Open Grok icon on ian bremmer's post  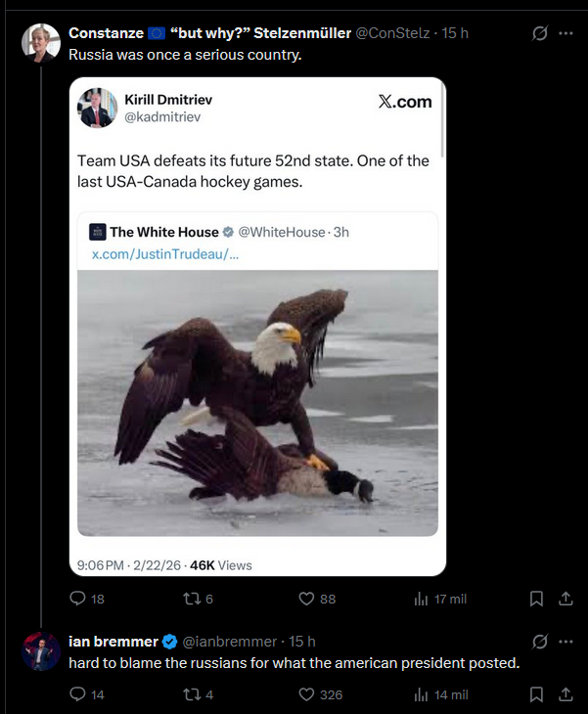[537, 642]
